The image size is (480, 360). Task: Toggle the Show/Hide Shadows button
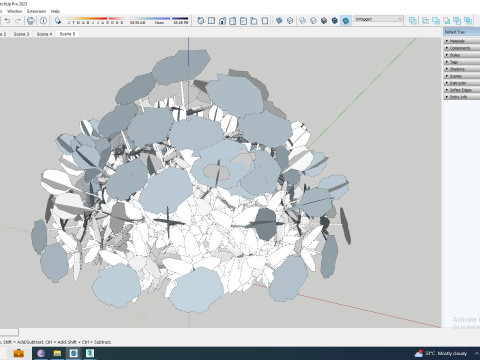click(x=58, y=21)
